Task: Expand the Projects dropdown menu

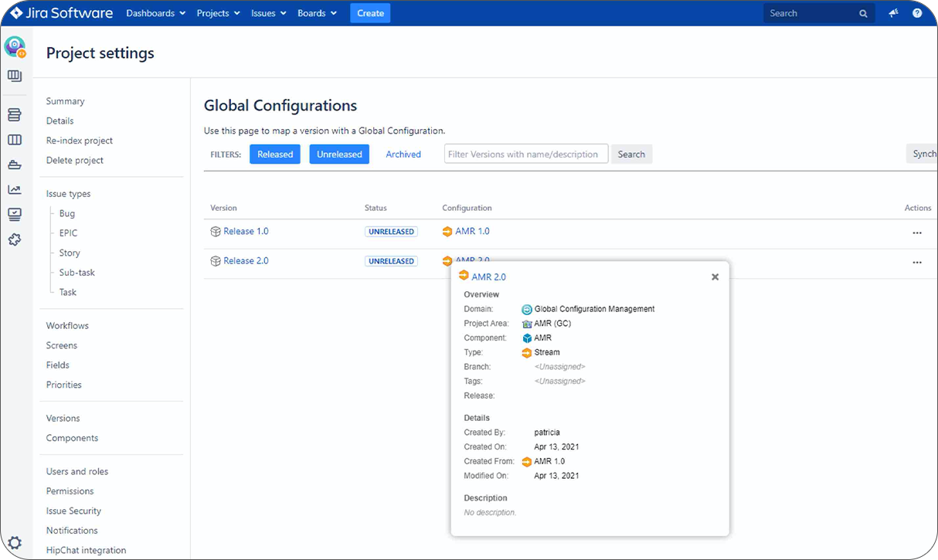Action: (218, 13)
